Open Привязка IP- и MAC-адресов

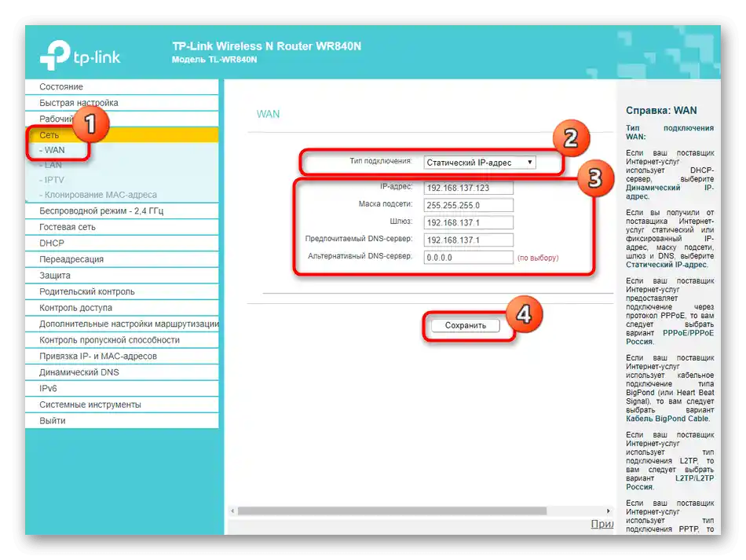pyautogui.click(x=122, y=357)
